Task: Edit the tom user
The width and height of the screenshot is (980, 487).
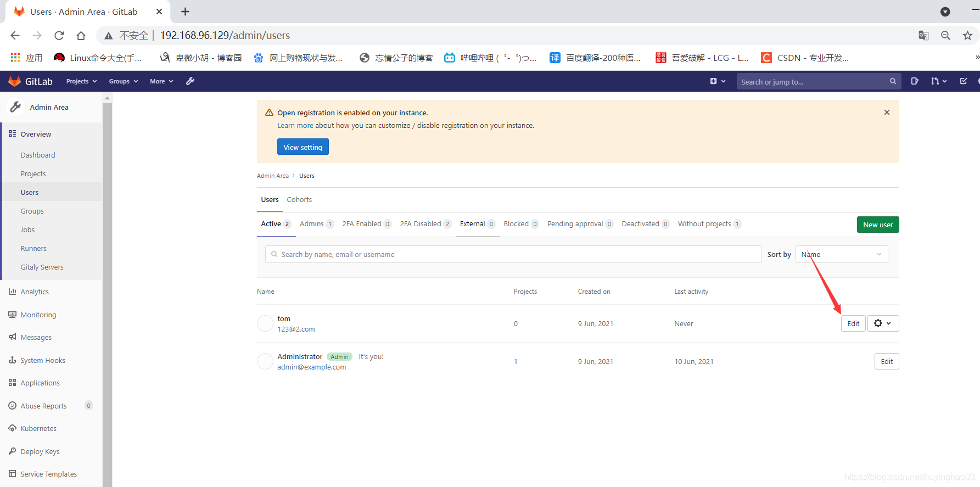Action: pos(853,323)
